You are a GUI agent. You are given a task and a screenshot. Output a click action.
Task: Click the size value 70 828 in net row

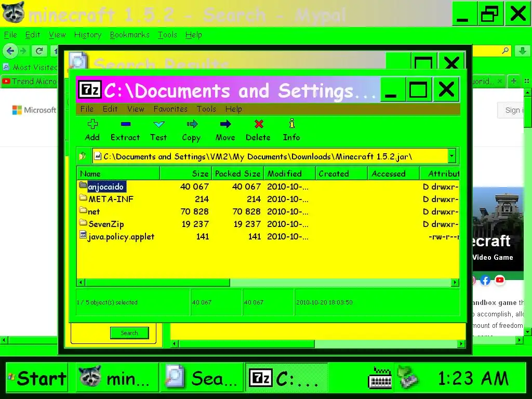coord(194,211)
